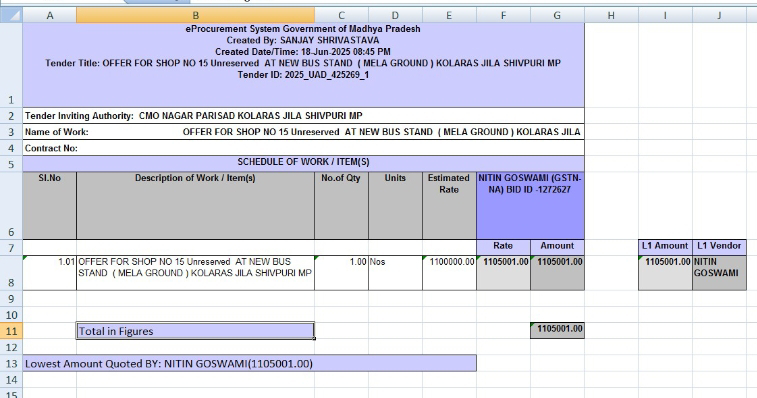Screen dimensions: 757x398
Task: Click the L1 Amount header cell
Action: (x=665, y=248)
